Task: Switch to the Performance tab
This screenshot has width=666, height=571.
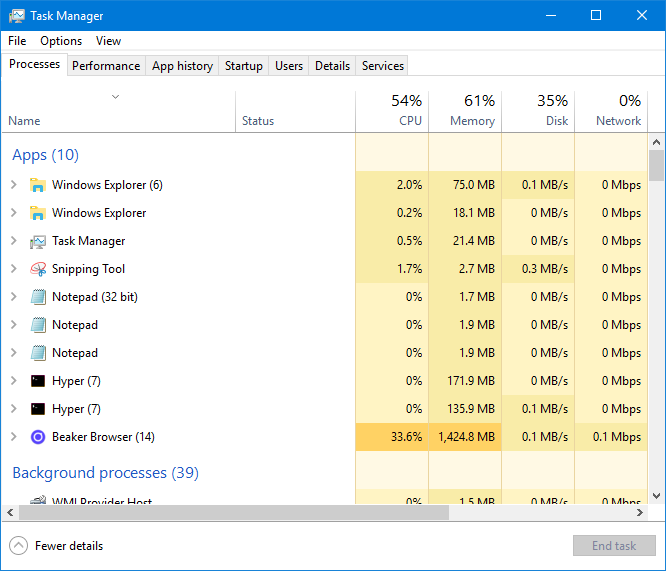Action: pyautogui.click(x=106, y=66)
